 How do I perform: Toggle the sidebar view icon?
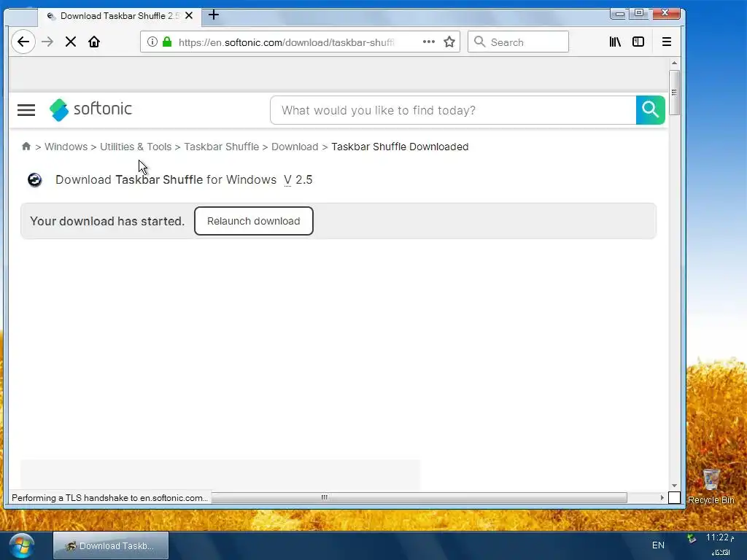[x=638, y=42]
